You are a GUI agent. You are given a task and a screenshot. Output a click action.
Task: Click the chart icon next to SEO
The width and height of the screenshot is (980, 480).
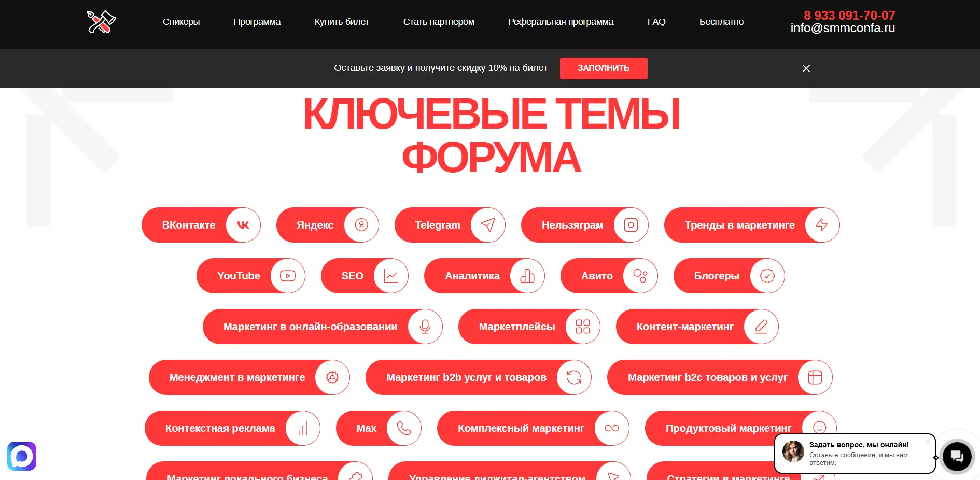[x=391, y=276]
